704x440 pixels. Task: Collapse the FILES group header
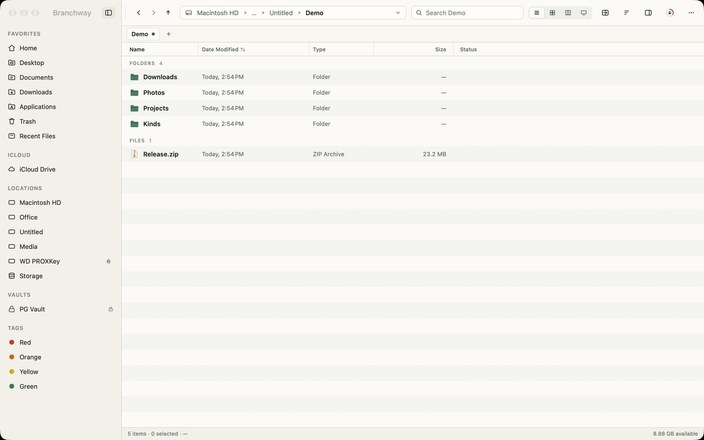[x=141, y=141]
